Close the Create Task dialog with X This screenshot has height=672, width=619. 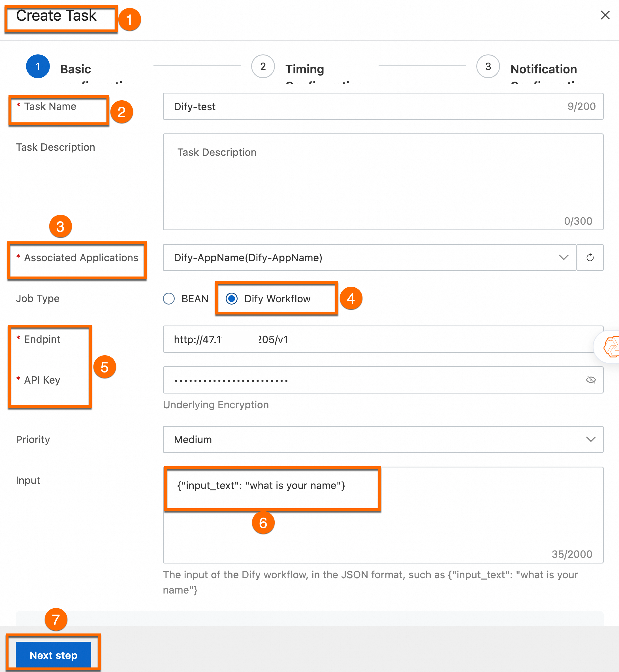pyautogui.click(x=605, y=15)
